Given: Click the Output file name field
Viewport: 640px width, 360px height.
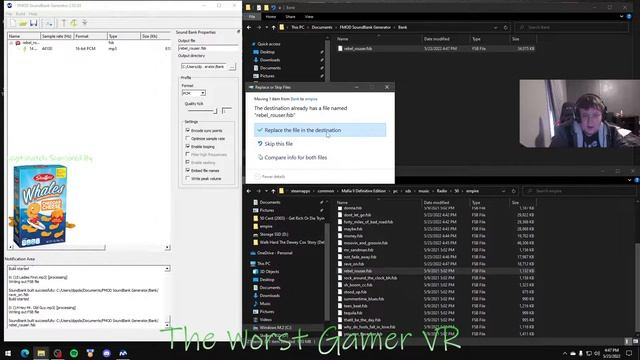Looking at the screenshot, I should pyautogui.click(x=208, y=48).
